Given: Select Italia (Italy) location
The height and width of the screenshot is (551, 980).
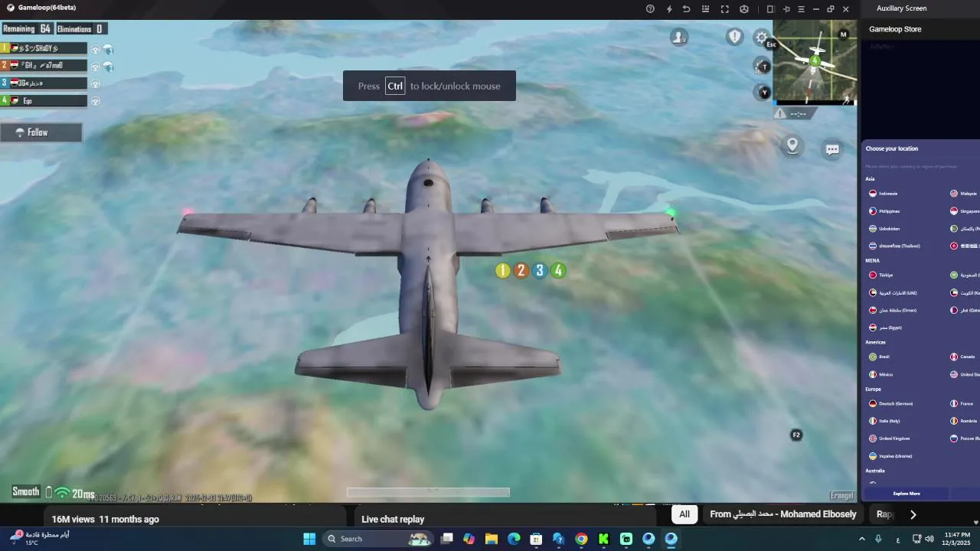Looking at the screenshot, I should [884, 421].
